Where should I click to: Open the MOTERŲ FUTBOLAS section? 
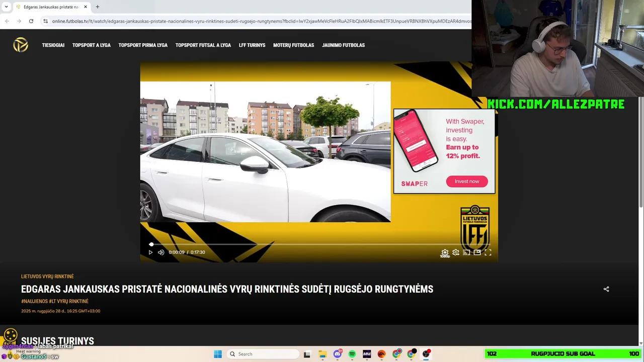coord(294,45)
